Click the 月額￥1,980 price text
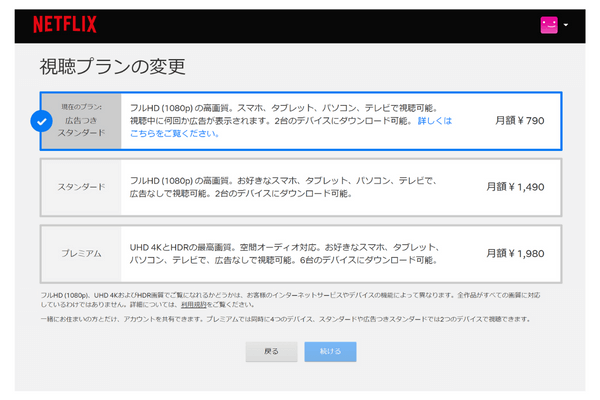This screenshot has height=400, width=600. (515, 253)
